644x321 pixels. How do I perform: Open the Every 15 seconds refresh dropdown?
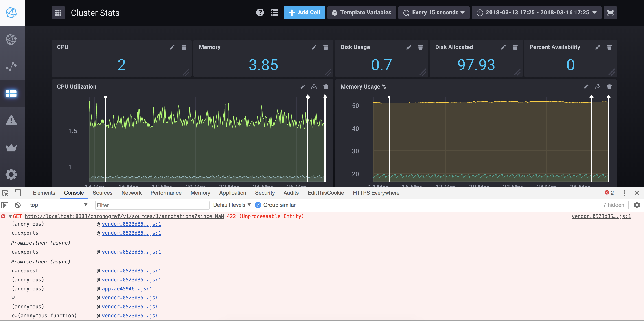(x=434, y=13)
